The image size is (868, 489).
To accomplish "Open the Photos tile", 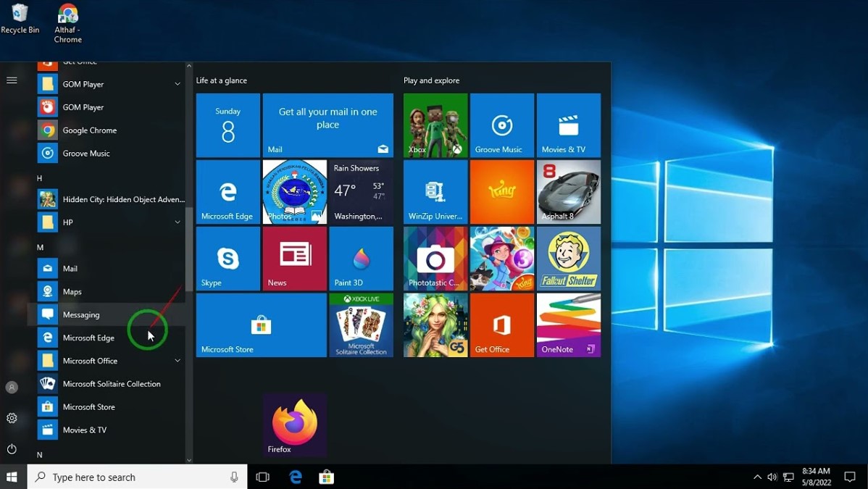I will click(x=294, y=191).
